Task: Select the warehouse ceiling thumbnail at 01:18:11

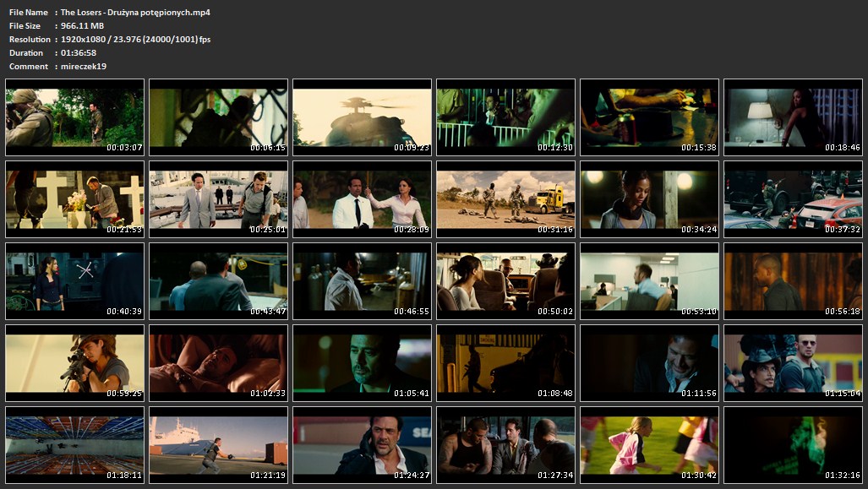Action: pyautogui.click(x=74, y=445)
